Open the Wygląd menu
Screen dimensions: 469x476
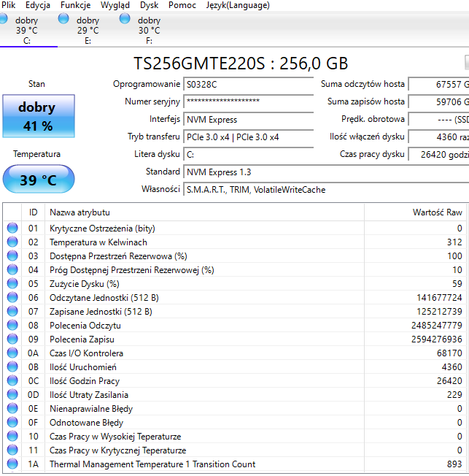click(115, 5)
